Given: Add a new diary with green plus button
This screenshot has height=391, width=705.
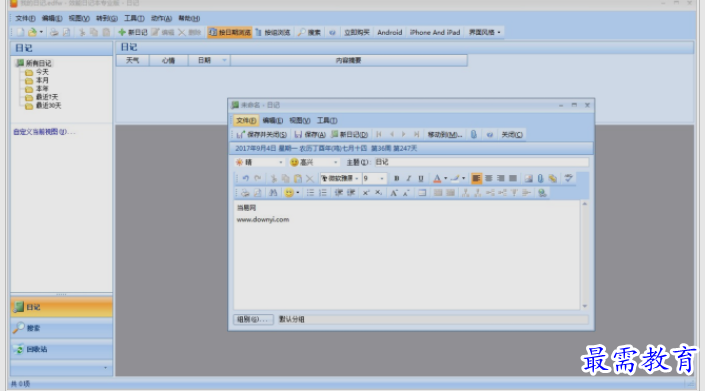Looking at the screenshot, I should (x=133, y=32).
